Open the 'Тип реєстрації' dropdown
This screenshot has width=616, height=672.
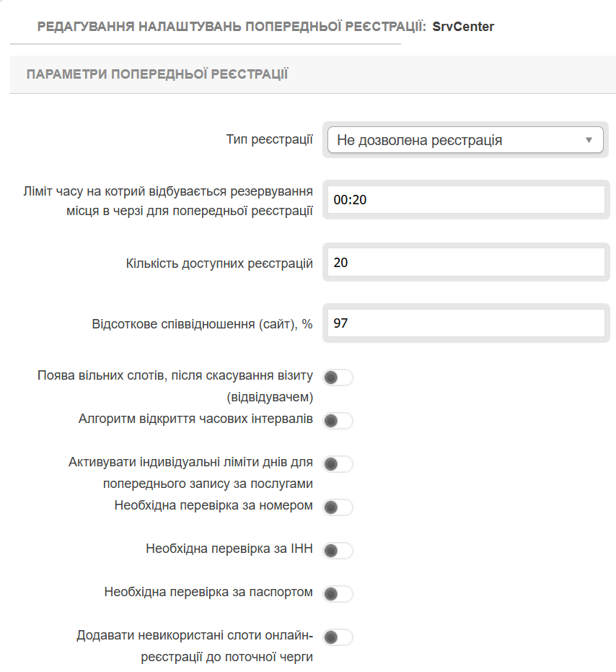point(465,140)
